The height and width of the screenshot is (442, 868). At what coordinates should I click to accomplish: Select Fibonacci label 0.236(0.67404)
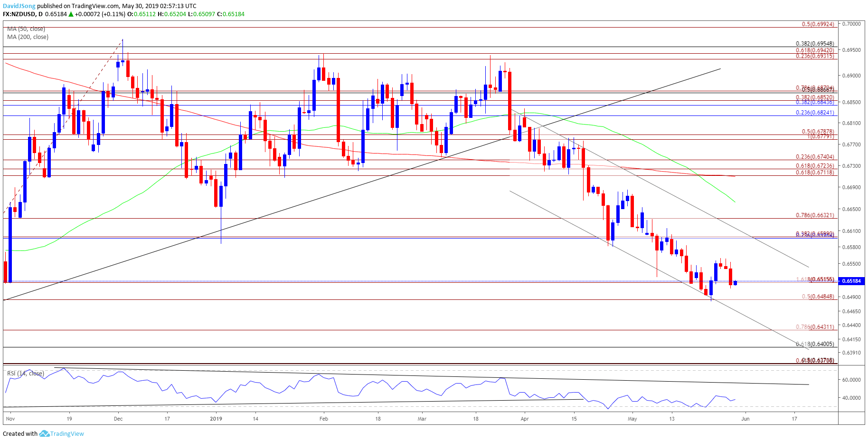pos(815,157)
